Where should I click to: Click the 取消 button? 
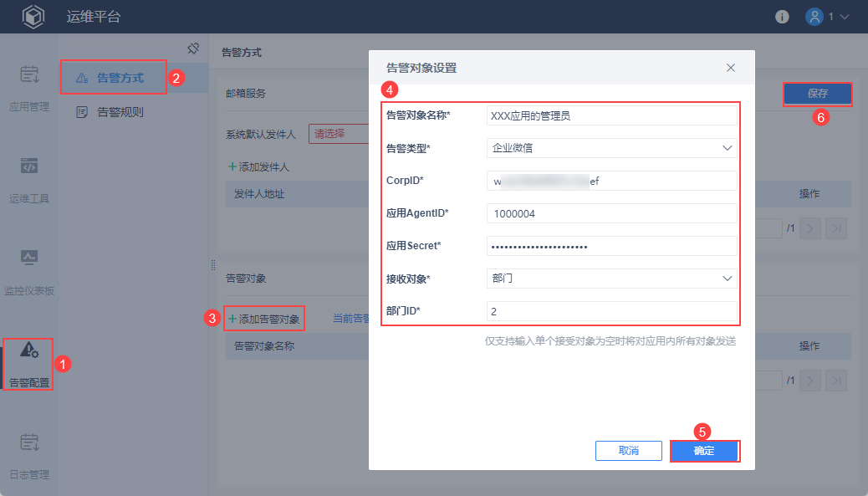click(628, 451)
